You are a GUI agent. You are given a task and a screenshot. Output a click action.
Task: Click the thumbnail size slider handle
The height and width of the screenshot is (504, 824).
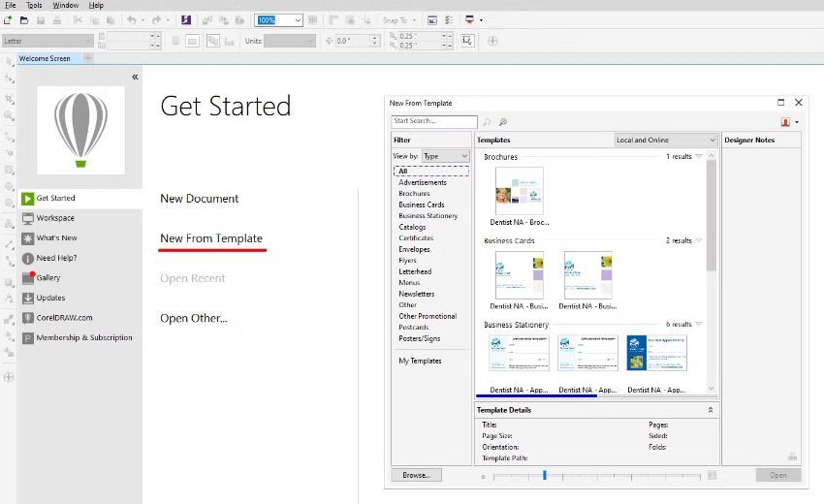545,475
